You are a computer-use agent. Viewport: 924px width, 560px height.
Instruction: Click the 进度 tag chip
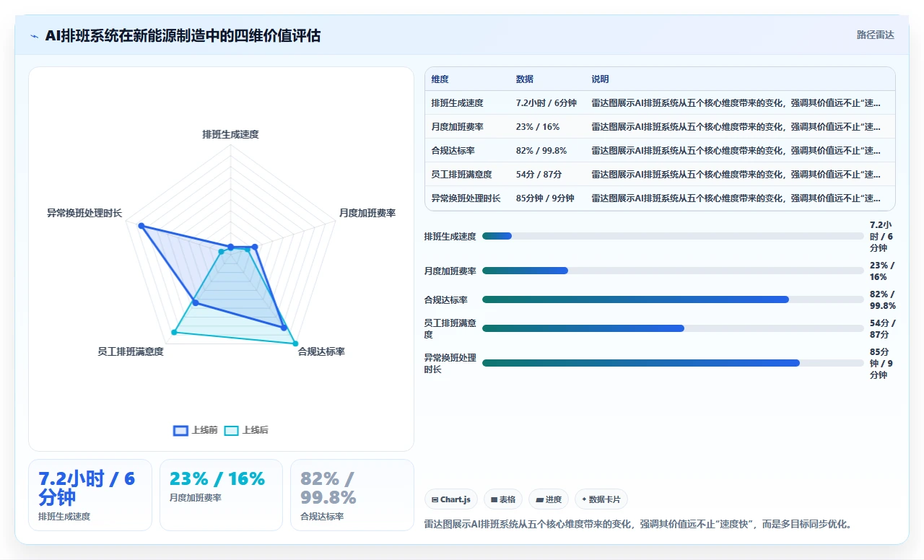tap(549, 499)
